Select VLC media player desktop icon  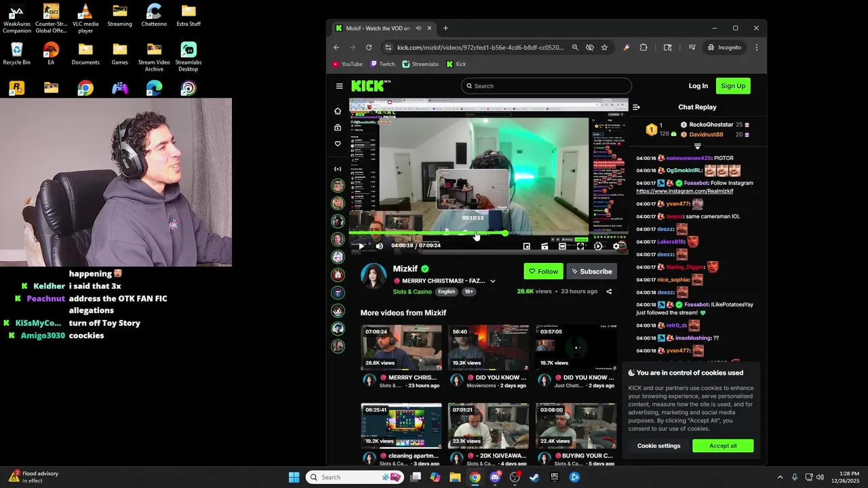(x=85, y=18)
